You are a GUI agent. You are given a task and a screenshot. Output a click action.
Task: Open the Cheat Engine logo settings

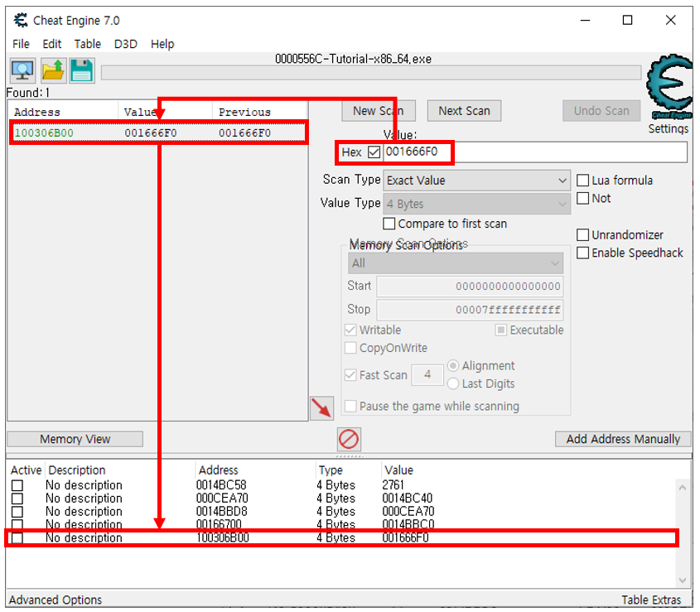pyautogui.click(x=669, y=88)
